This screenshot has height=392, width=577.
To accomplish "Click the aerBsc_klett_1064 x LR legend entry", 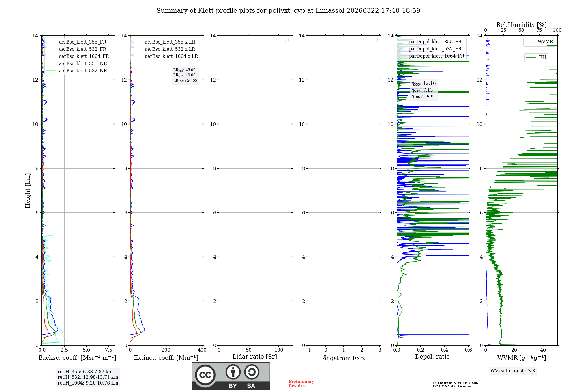I will [x=171, y=56].
